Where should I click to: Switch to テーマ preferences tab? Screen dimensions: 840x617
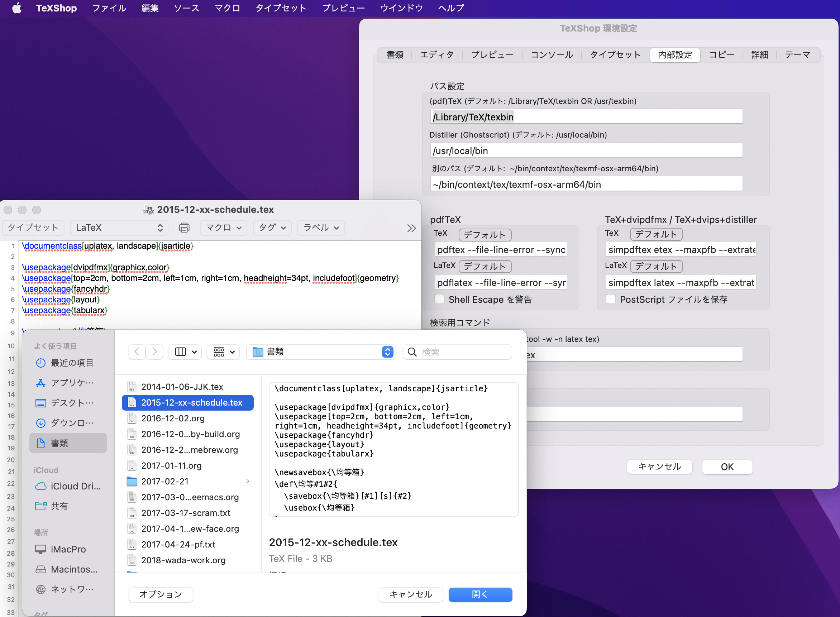click(797, 55)
